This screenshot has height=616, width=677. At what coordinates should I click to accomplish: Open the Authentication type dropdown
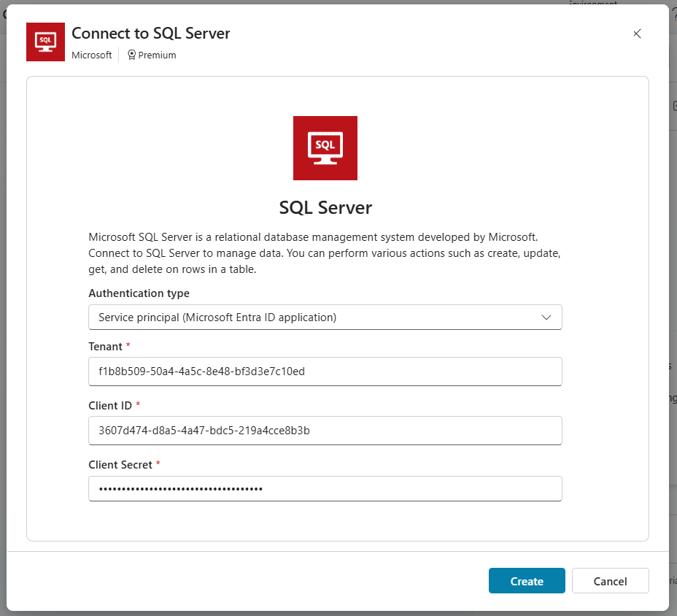pyautogui.click(x=325, y=317)
